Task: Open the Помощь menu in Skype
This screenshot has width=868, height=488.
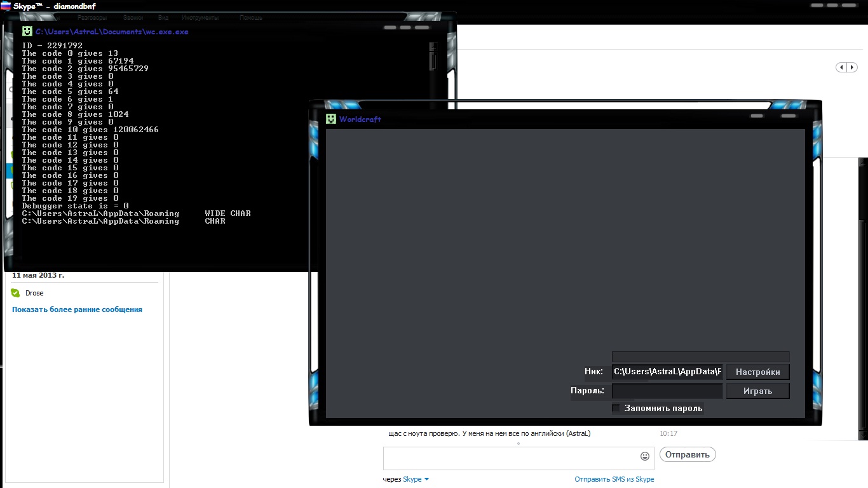Action: 251,18
